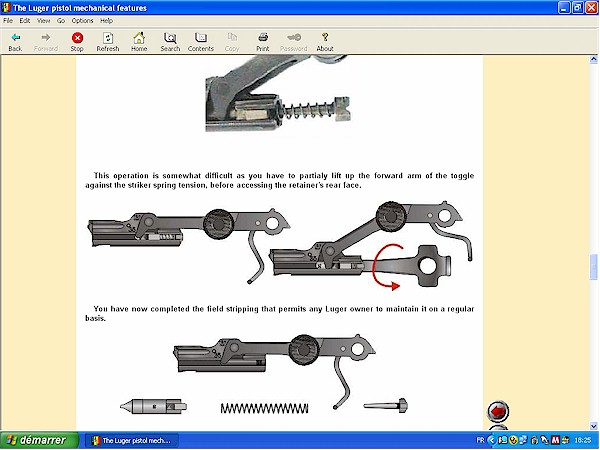Click the scrollbar down arrow
Viewport: 600px width, 450px height.
pos(593,426)
